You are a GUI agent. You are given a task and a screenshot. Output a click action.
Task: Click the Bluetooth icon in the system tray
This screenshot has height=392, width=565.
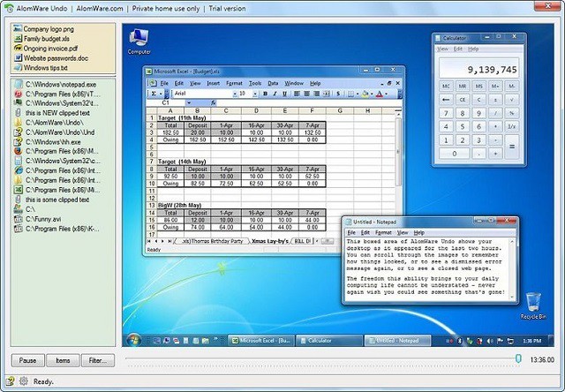coord(460,341)
